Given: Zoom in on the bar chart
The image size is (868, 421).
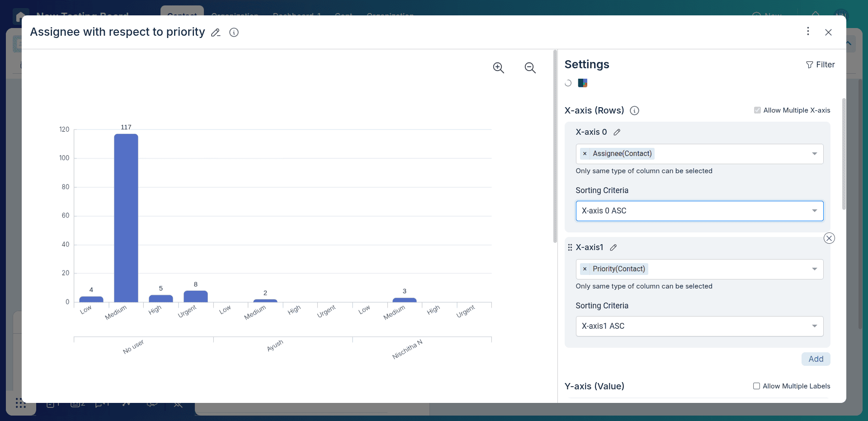Looking at the screenshot, I should pyautogui.click(x=498, y=67).
